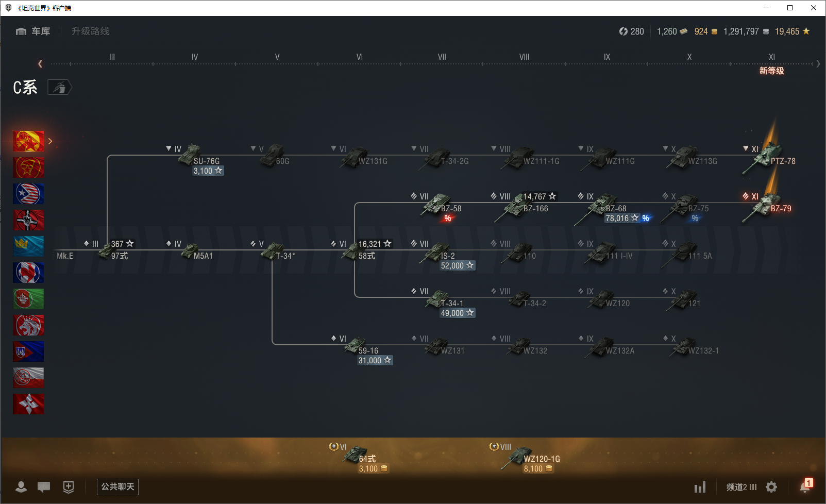Select the blue-and-red flag with shield emblem

click(x=28, y=351)
